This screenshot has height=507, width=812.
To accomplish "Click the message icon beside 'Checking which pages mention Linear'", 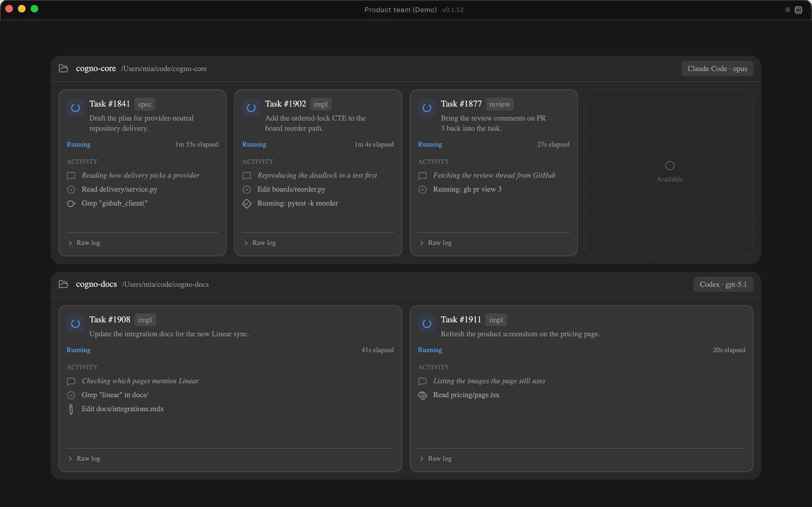I will (71, 381).
